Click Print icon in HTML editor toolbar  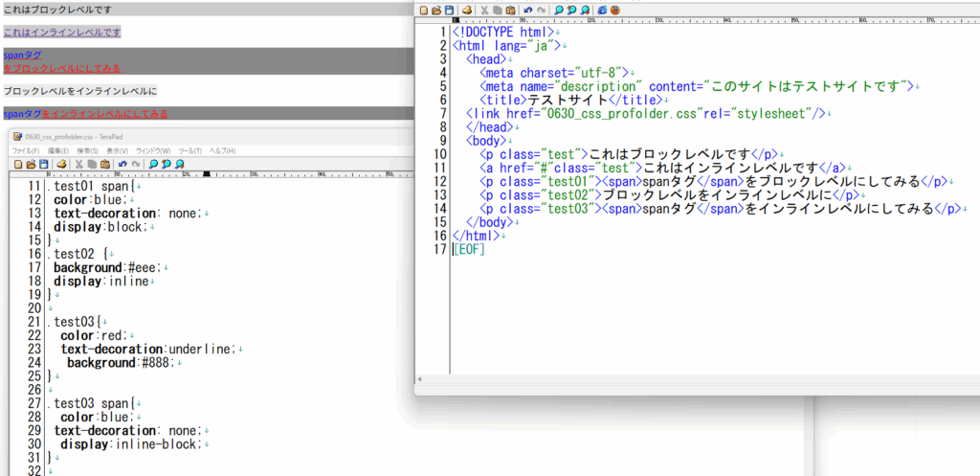[467, 10]
